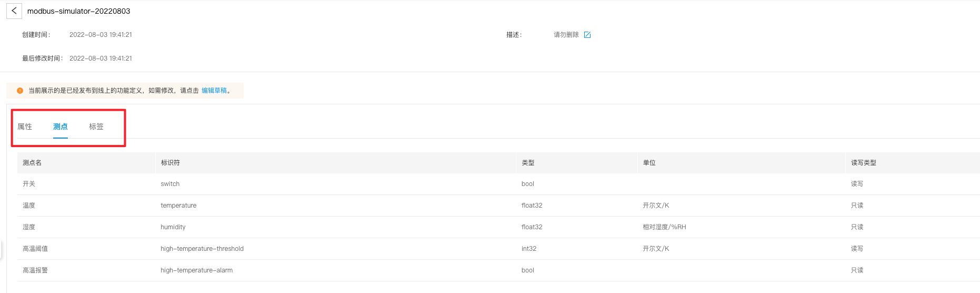Click the 请勿删除 description text

566,35
